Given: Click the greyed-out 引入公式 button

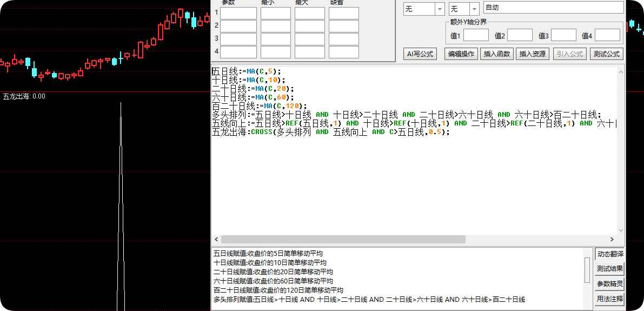Looking at the screenshot, I should tap(570, 54).
